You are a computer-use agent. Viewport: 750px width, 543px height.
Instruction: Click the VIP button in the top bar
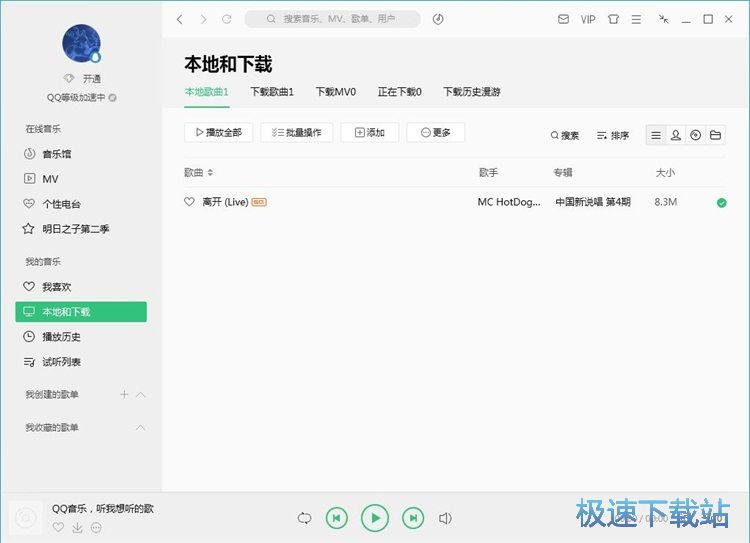(588, 19)
